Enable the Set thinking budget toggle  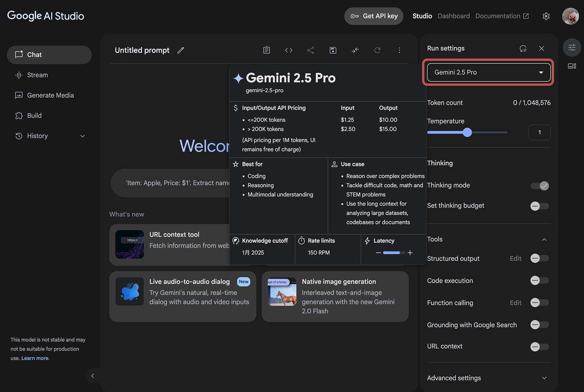pos(540,206)
